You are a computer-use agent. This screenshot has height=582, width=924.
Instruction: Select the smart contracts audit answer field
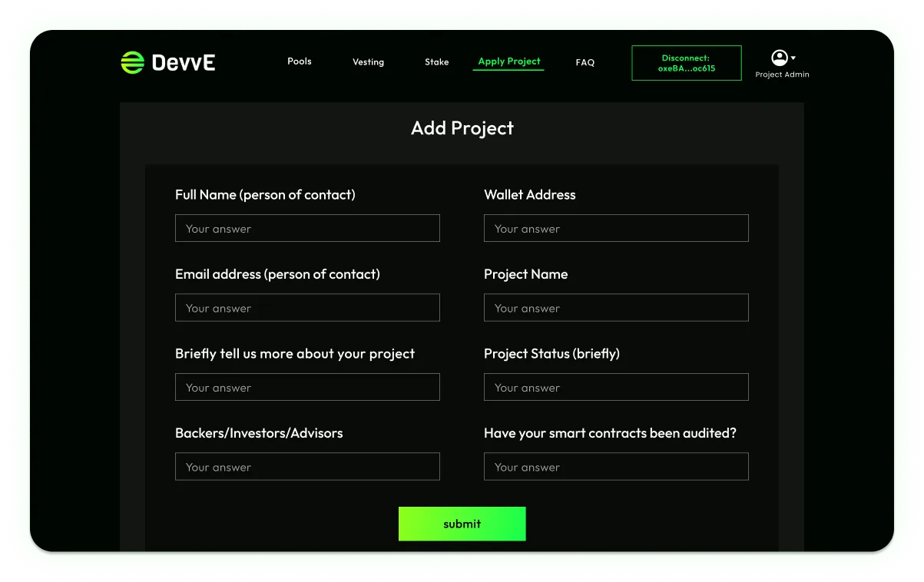(x=615, y=466)
